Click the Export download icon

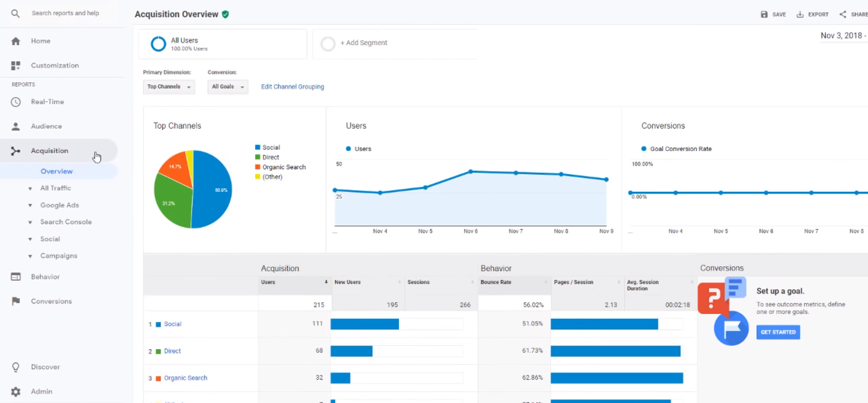pos(800,15)
